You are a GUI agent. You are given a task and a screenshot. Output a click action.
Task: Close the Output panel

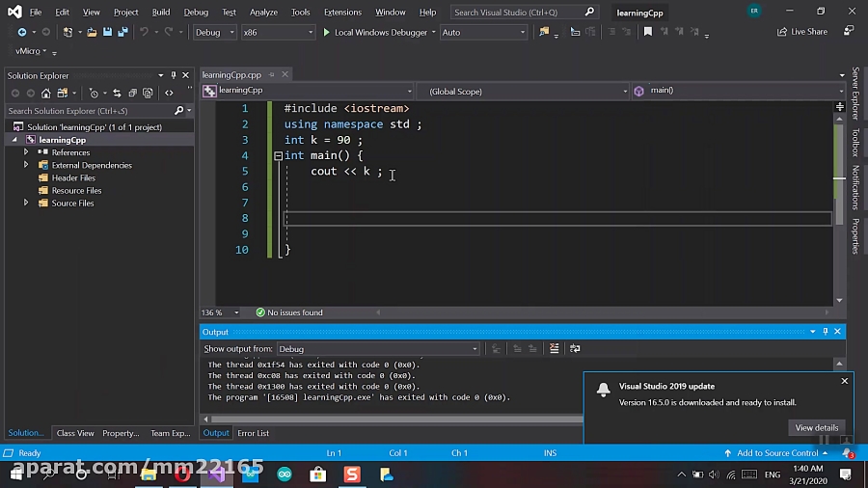[x=837, y=331]
